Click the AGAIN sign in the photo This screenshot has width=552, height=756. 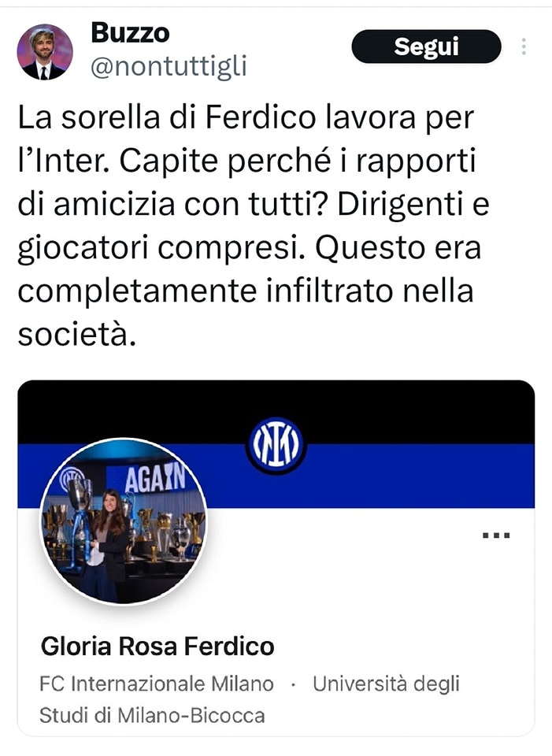tap(154, 480)
